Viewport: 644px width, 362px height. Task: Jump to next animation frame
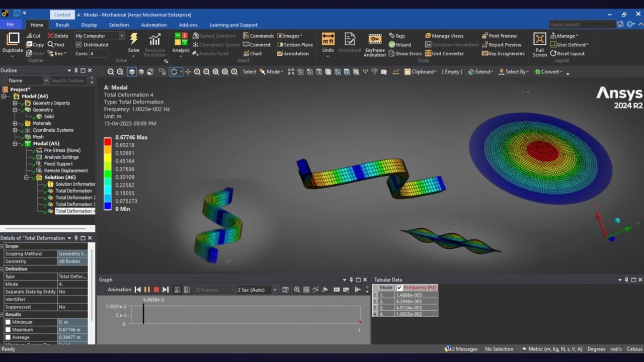(165, 290)
